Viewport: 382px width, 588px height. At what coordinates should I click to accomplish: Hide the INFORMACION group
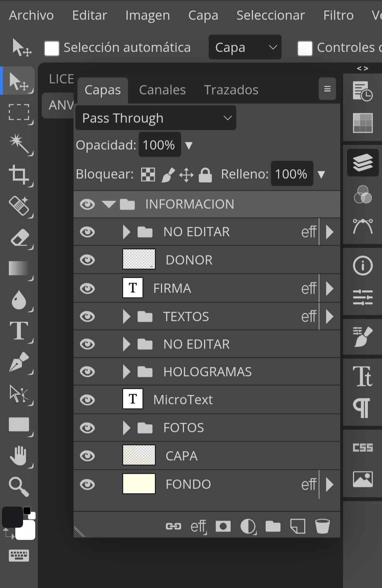pos(87,204)
